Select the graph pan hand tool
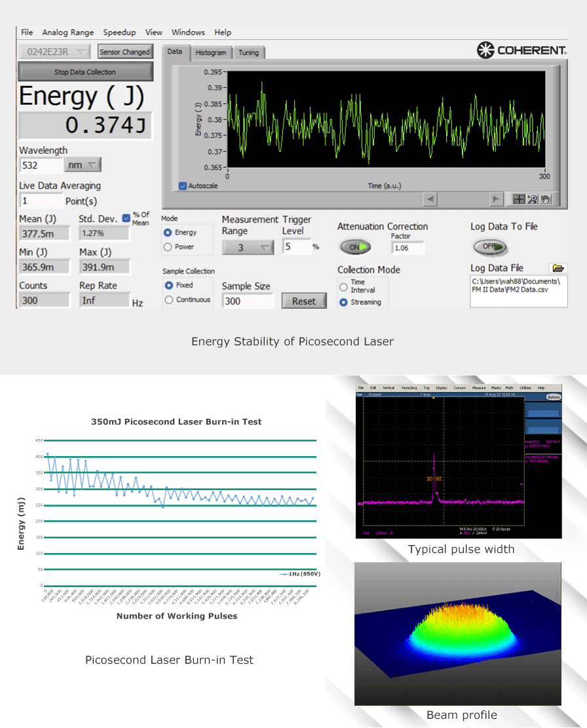The width and height of the screenshot is (587, 728). (545, 199)
